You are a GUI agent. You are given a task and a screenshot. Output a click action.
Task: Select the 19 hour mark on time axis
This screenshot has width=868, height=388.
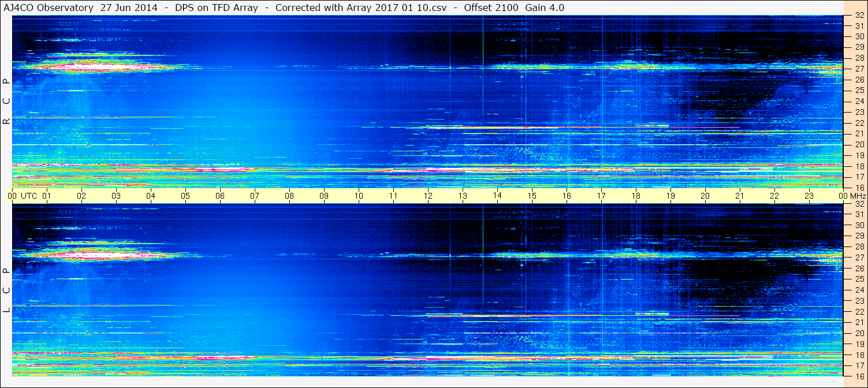tap(670, 196)
